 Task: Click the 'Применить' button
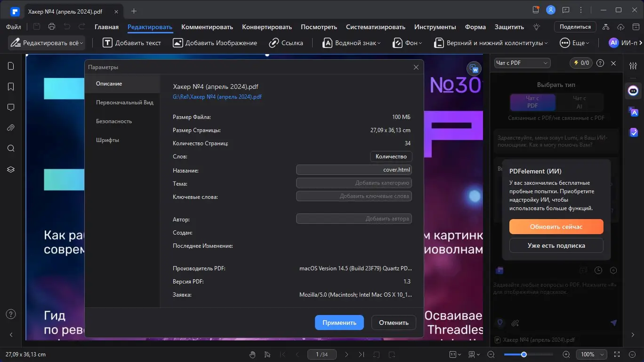(339, 323)
